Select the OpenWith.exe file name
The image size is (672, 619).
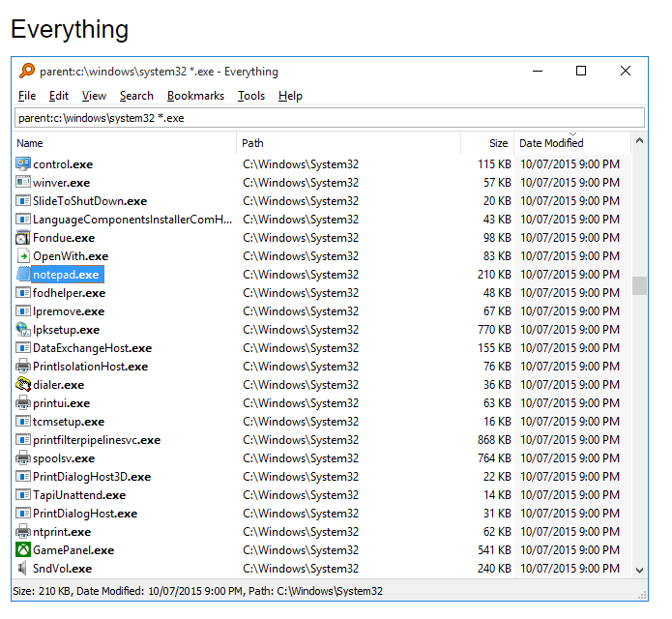pos(71,256)
